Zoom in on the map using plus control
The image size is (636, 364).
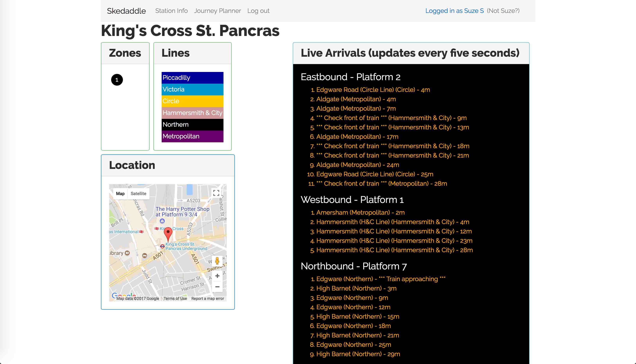coord(217,276)
